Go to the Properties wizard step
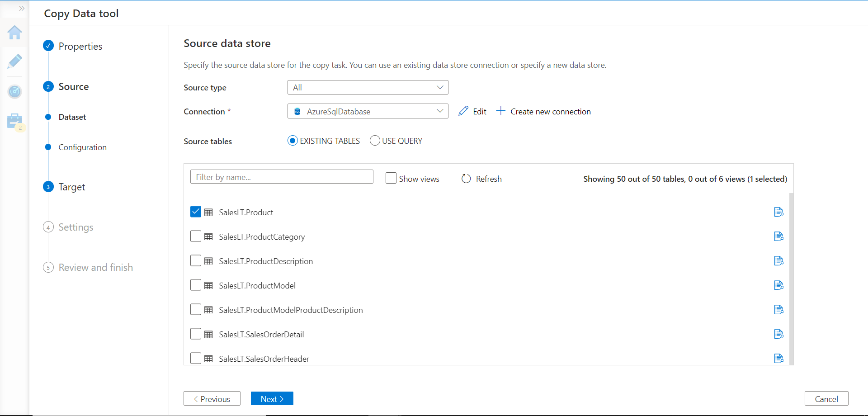The image size is (868, 416). click(80, 46)
